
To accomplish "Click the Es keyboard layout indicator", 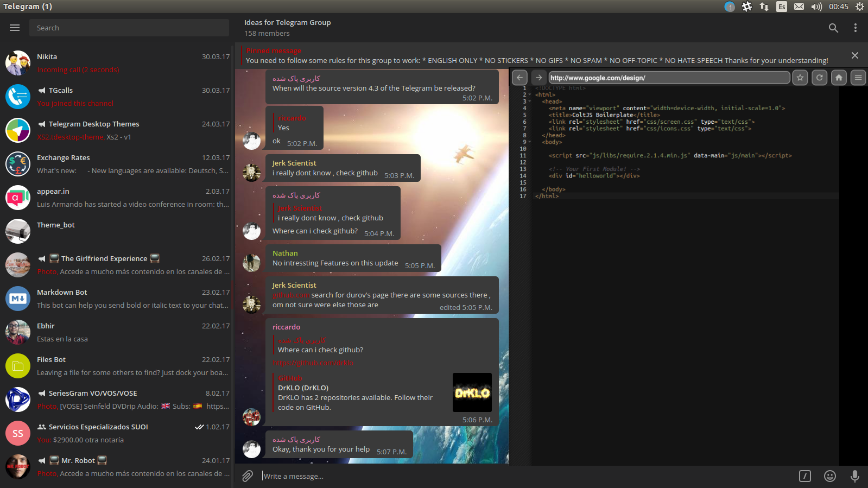I will click(782, 7).
